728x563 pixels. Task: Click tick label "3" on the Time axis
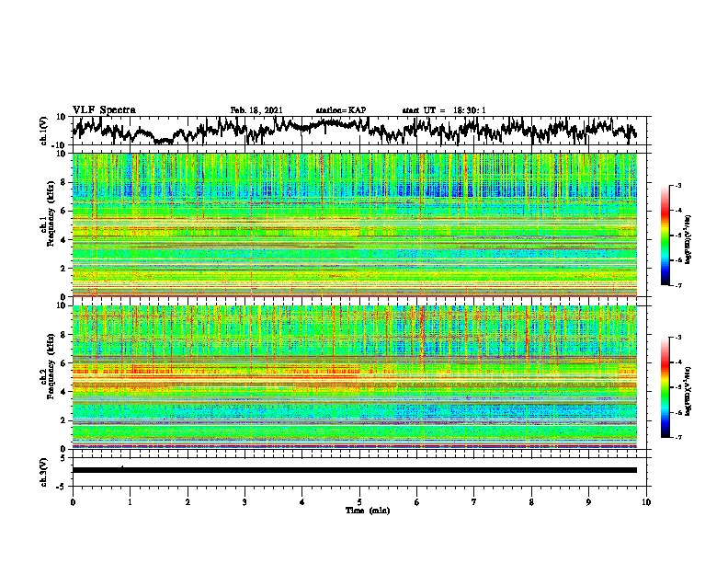point(245,502)
